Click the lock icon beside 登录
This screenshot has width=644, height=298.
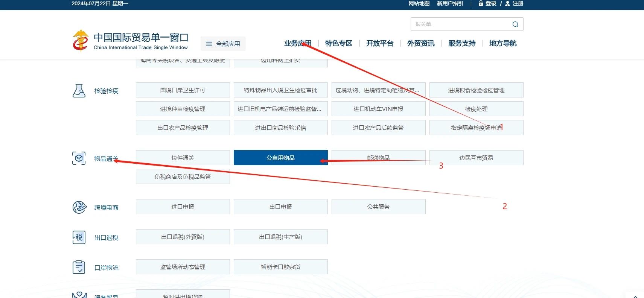(x=481, y=3)
